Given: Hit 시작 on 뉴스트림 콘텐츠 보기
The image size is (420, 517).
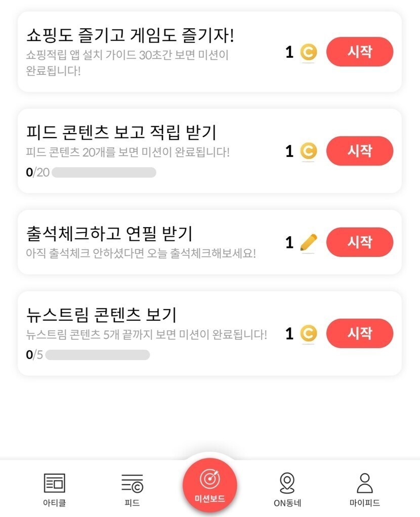Looking at the screenshot, I should 359,333.
